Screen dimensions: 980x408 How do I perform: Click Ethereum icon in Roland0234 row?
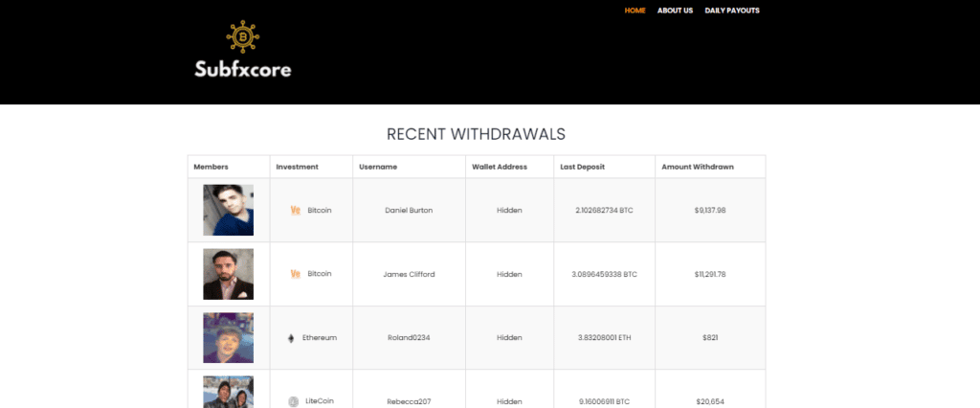click(x=291, y=338)
